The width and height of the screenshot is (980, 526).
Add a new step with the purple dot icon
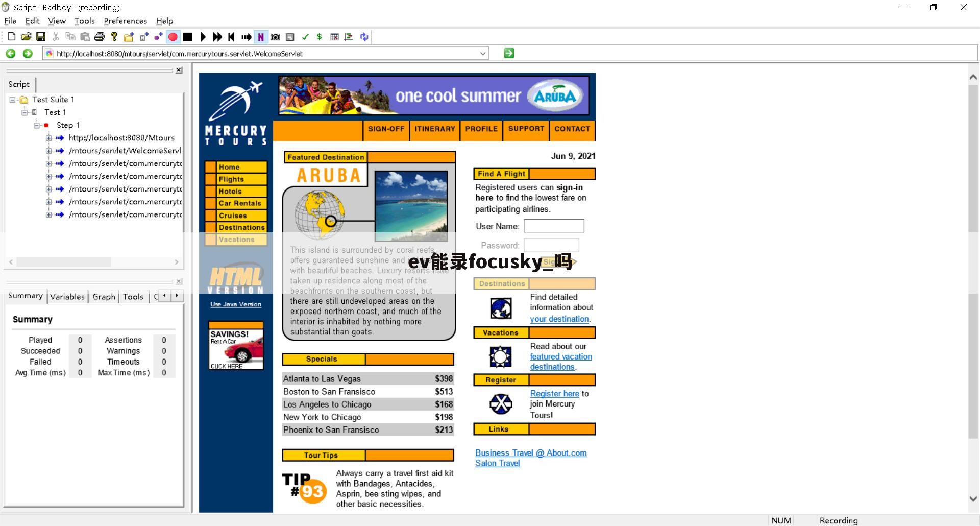[158, 37]
